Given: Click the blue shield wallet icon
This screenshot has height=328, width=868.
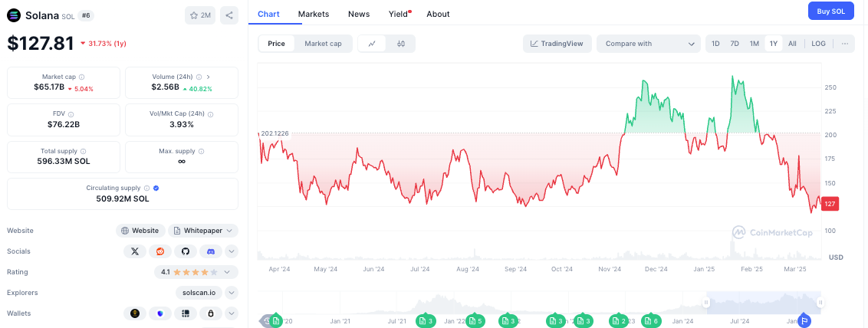Looking at the screenshot, I should pos(160,313).
